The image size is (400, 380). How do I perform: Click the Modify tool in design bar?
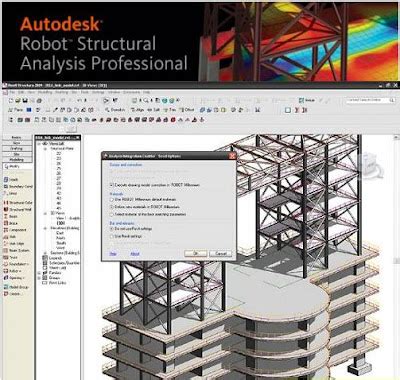pyautogui.click(x=12, y=166)
